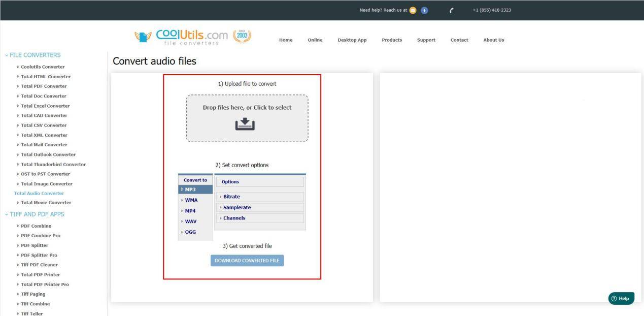Viewport: 644px width, 316px height.
Task: Open Total HTML Converter link
Action: point(46,77)
